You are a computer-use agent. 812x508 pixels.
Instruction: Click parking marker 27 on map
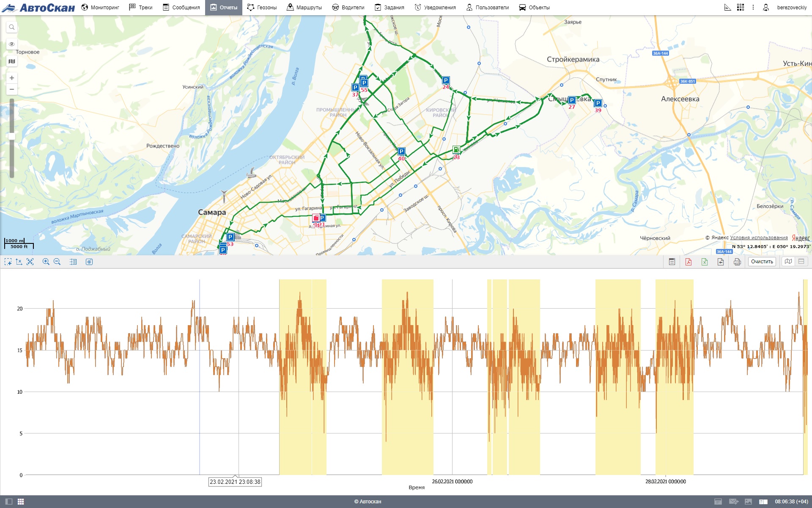tap(572, 100)
